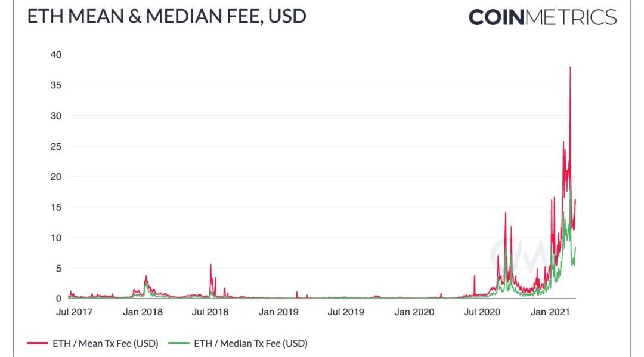Click the mid-2018 red fee spike
644x357 pixels.
(x=210, y=266)
